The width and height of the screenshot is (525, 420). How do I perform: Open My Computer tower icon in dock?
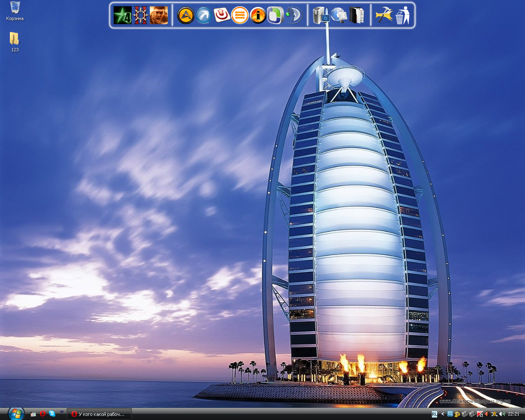(320, 16)
